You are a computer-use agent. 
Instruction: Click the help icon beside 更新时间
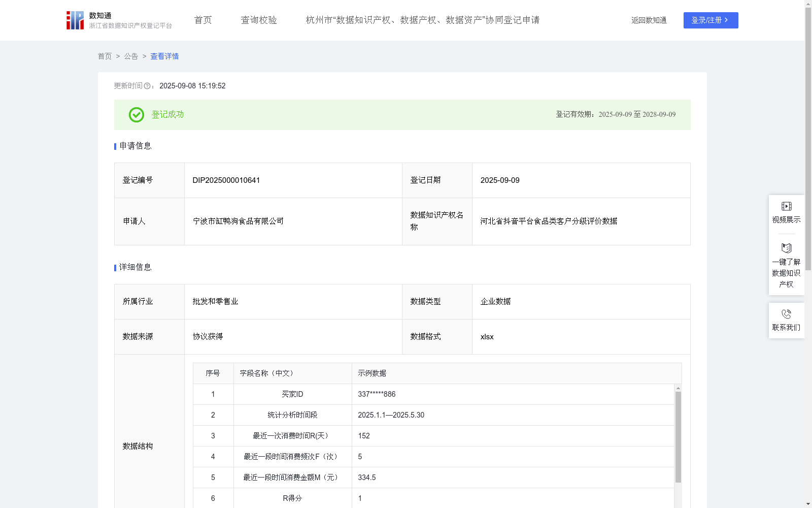tap(147, 86)
